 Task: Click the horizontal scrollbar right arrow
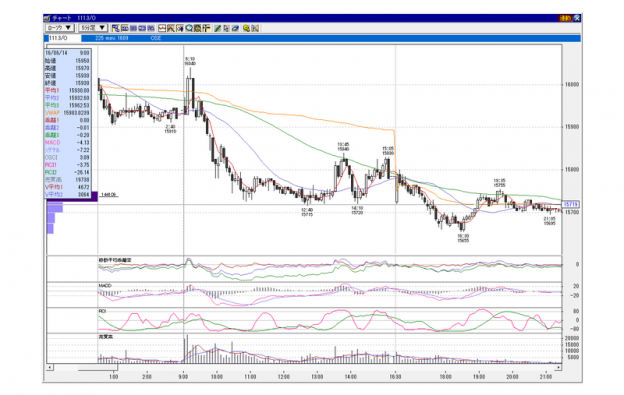[x=558, y=367]
